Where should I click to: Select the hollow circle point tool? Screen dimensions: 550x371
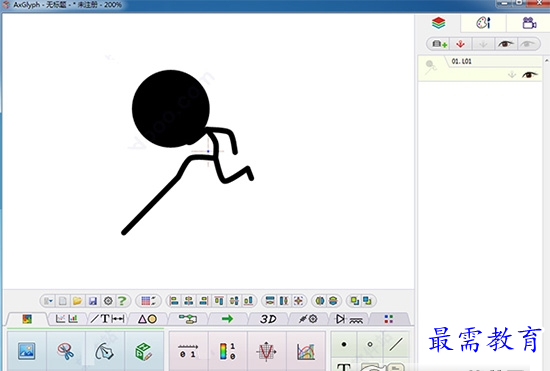(370, 344)
